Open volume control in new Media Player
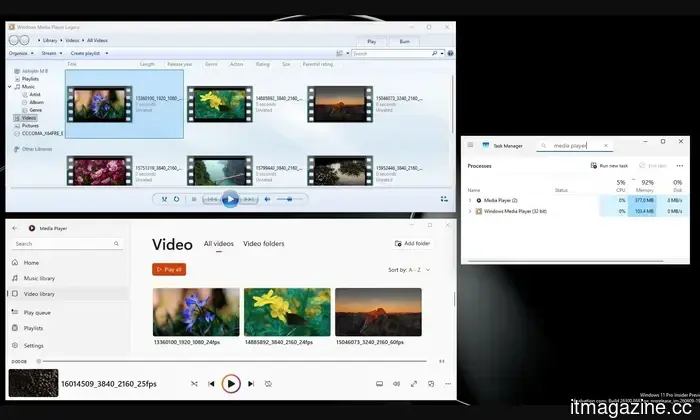Screen dimensions: 700x420 [396, 384]
